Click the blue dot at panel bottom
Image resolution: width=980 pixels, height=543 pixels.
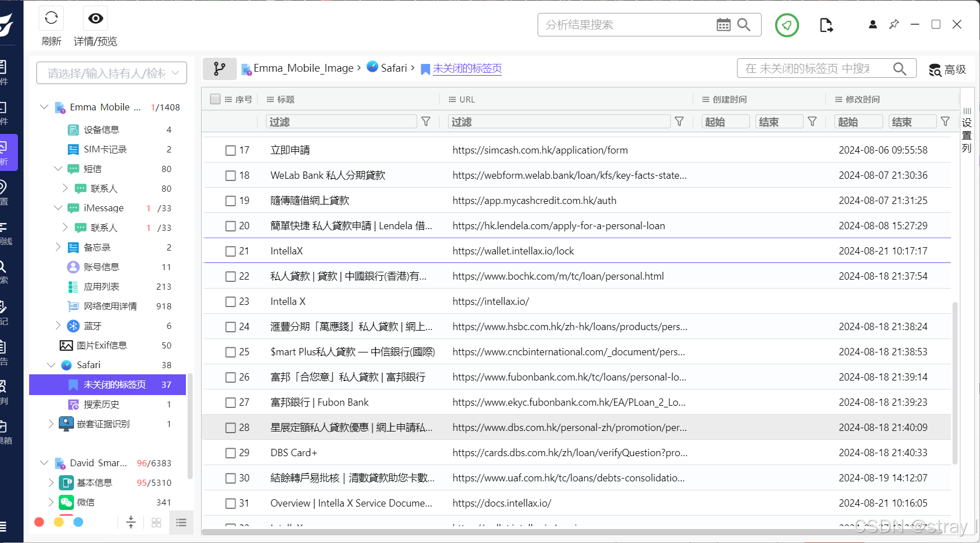pyautogui.click(x=78, y=522)
